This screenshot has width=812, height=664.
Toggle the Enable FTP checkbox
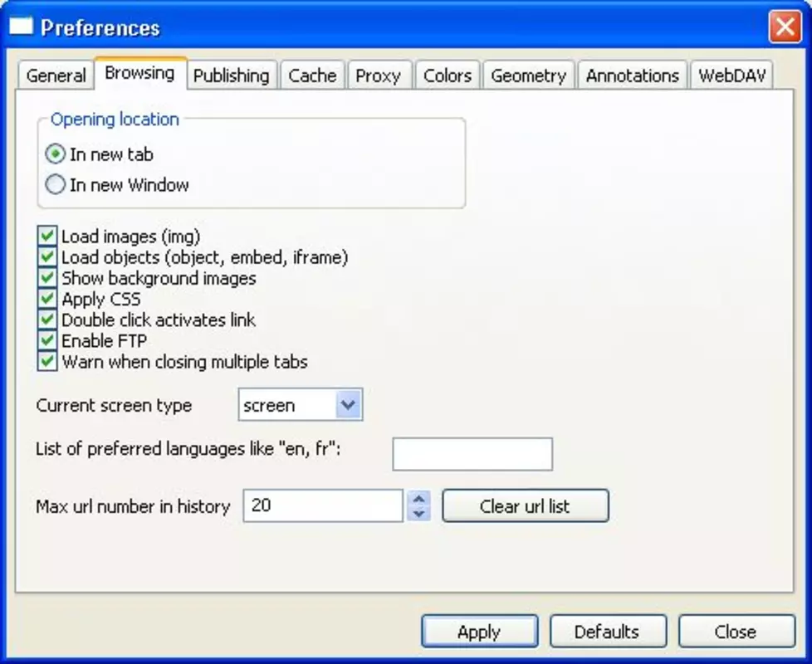(x=47, y=340)
